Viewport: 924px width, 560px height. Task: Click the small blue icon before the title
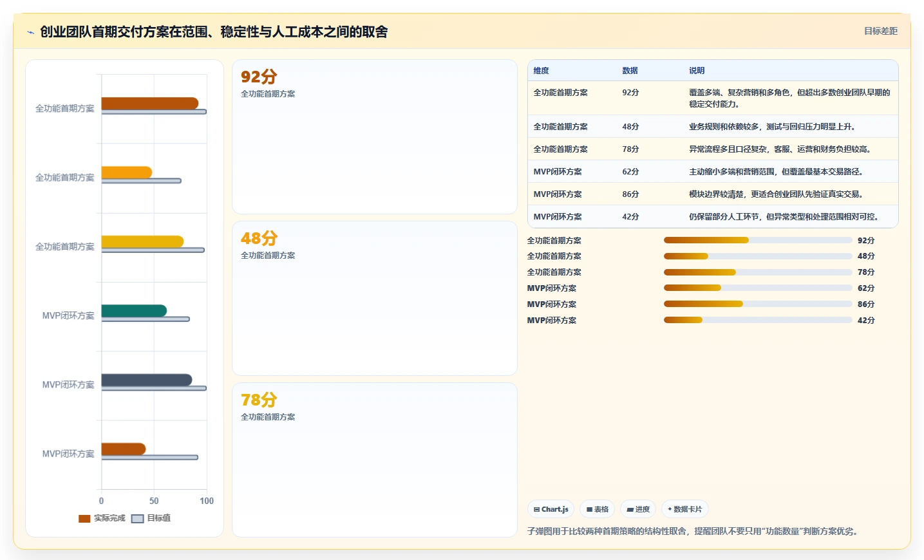[30, 32]
